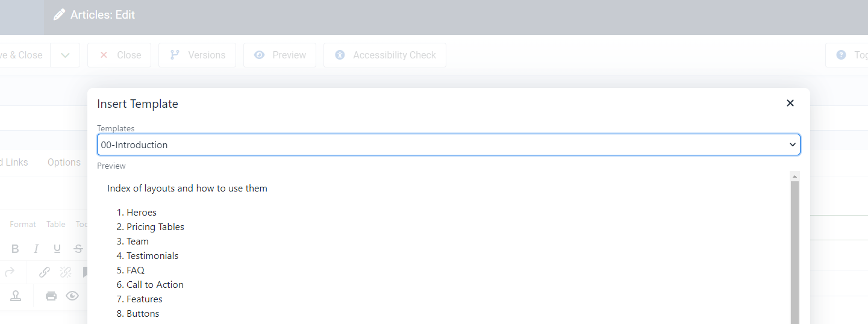868x324 pixels.
Task: Click the remove link icon
Action: pos(66,272)
